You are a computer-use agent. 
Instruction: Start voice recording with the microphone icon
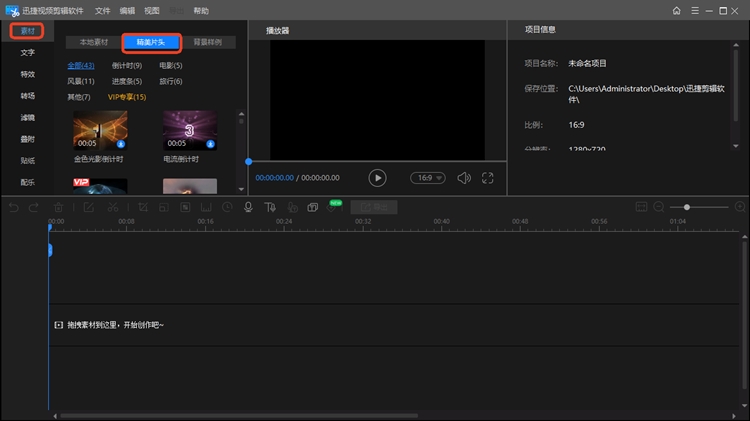pos(248,207)
